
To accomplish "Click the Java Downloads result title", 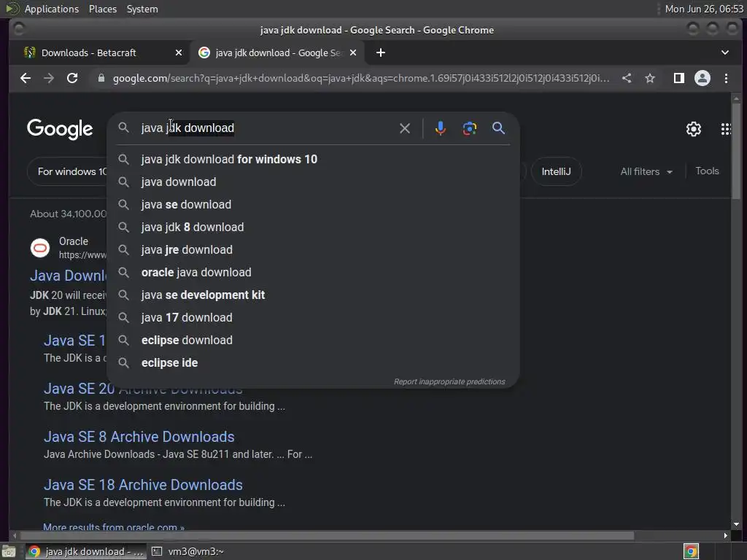I will [x=68, y=276].
